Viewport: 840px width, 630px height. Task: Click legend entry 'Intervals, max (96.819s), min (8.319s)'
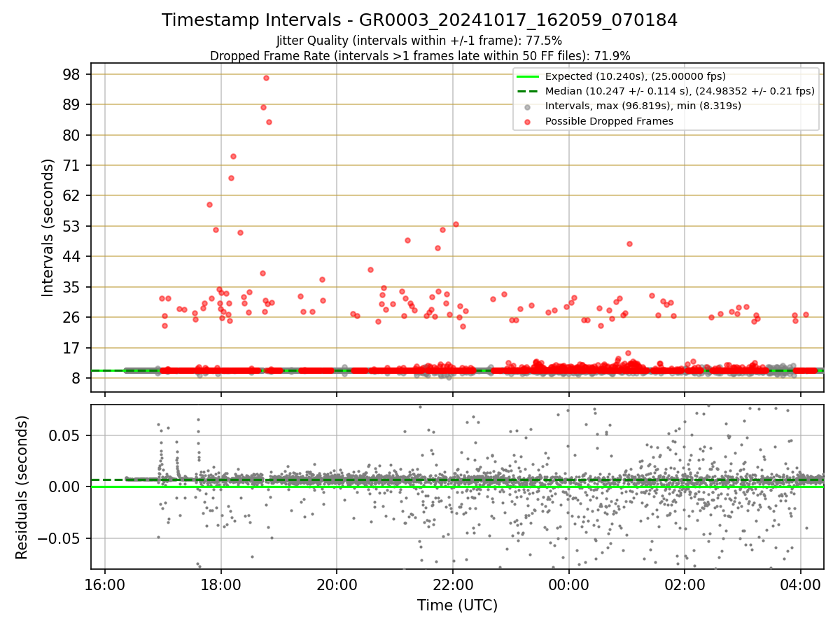pyautogui.click(x=643, y=106)
